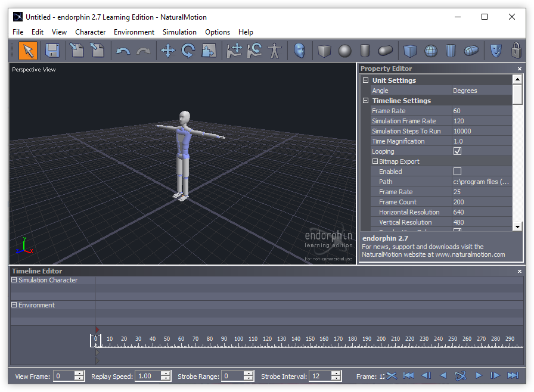
Task: Collapse the Unit Settings section
Action: [x=366, y=80]
